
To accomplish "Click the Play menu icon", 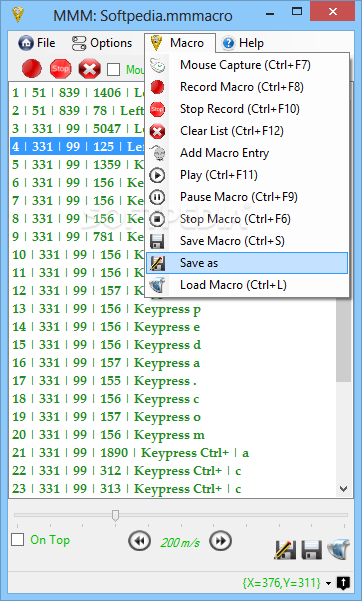I will tap(157, 175).
